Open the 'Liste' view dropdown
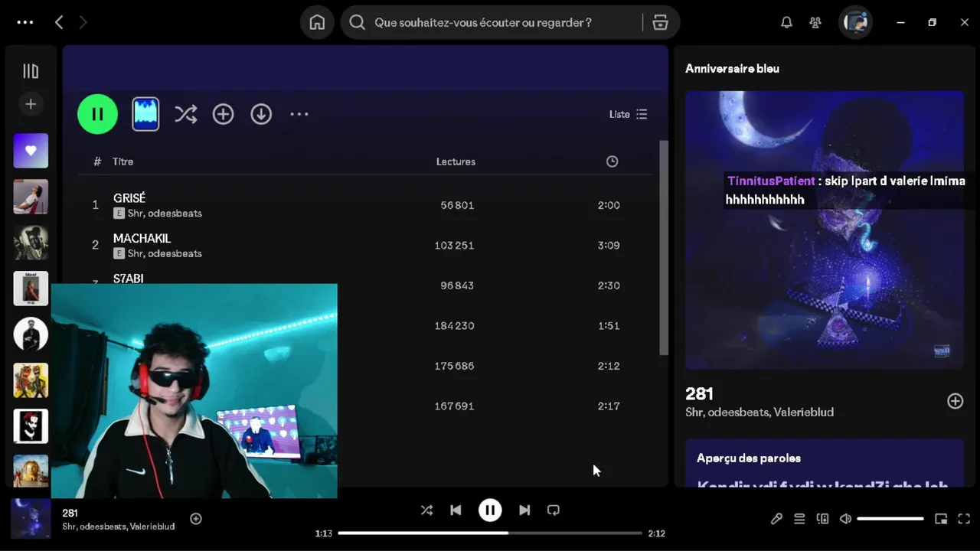 pos(628,114)
